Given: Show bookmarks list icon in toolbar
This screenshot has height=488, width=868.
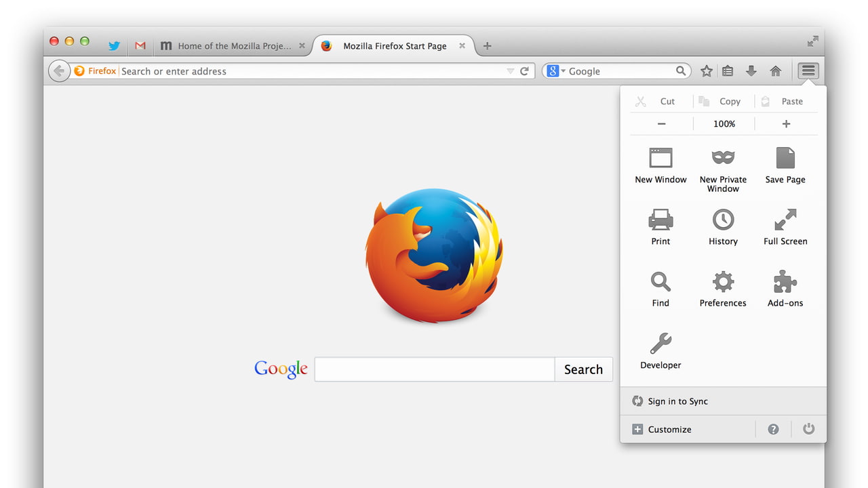Looking at the screenshot, I should click(x=728, y=70).
